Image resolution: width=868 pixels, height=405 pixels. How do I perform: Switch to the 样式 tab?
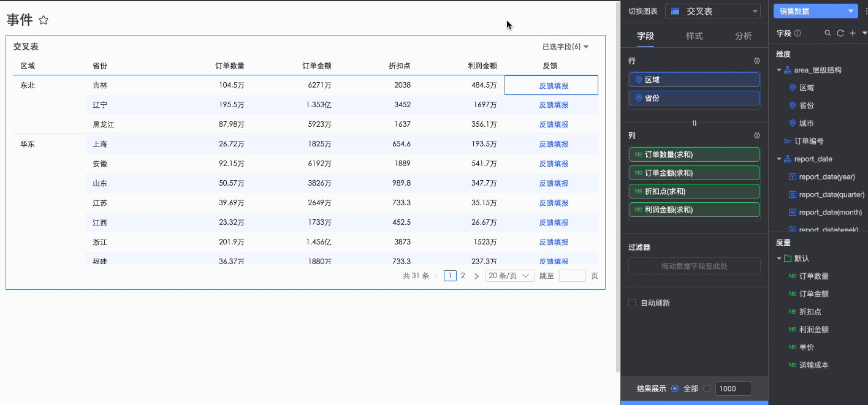pyautogui.click(x=694, y=36)
